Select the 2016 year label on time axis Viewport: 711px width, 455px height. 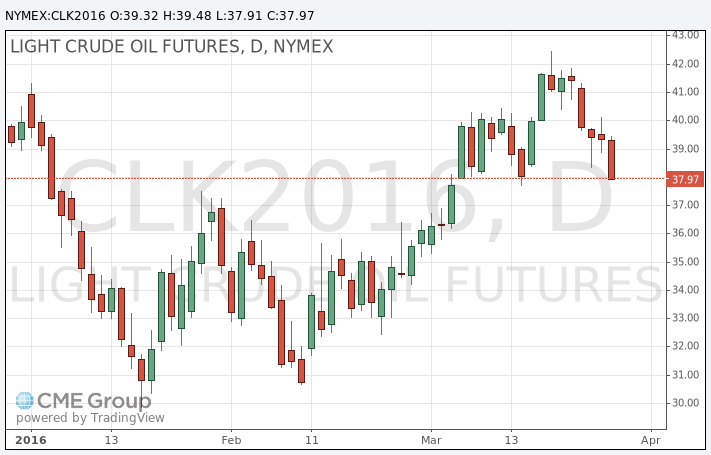32,439
